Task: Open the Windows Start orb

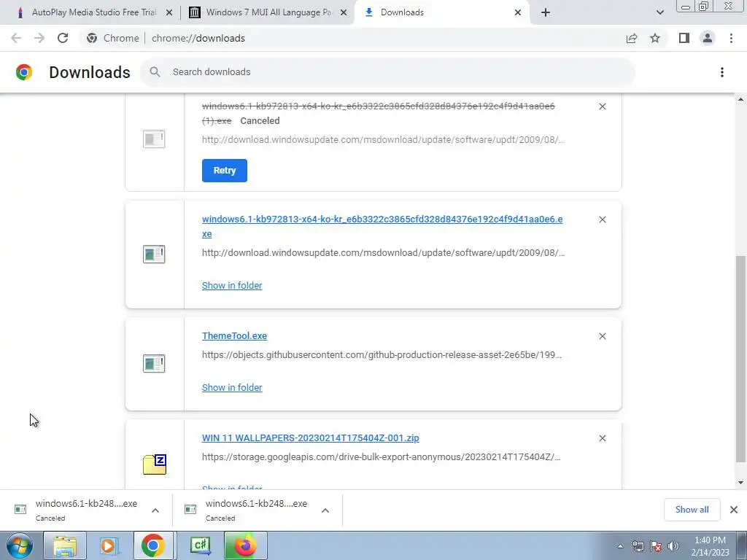Action: coord(20,545)
